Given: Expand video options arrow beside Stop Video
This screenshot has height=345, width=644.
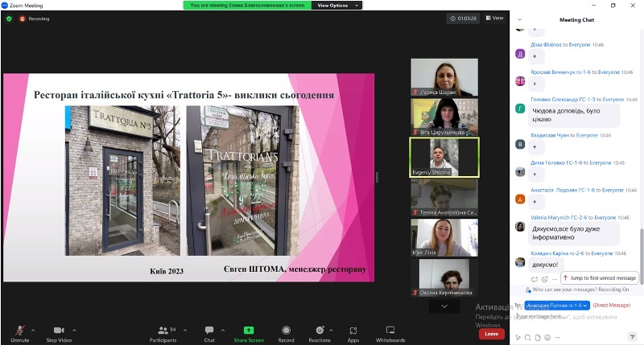Looking at the screenshot, I should pos(75,330).
